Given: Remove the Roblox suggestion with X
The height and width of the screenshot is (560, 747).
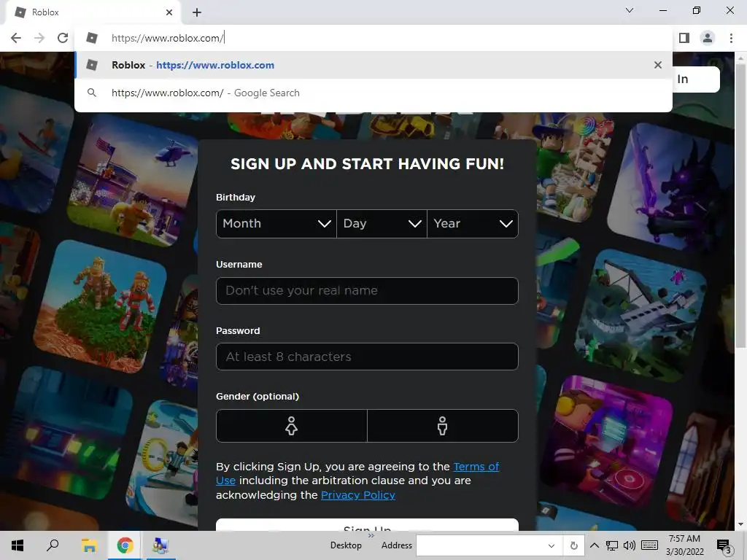Looking at the screenshot, I should click(658, 65).
